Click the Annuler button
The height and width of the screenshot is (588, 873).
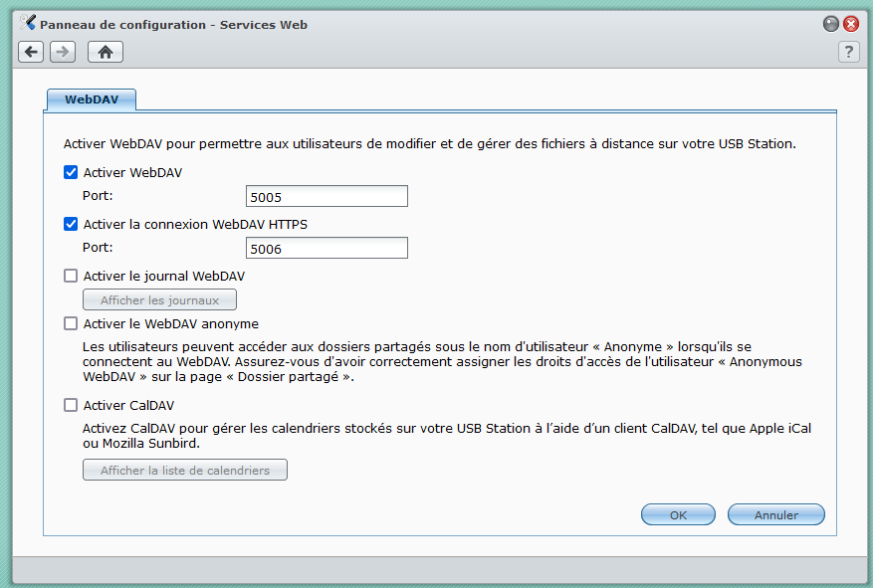pos(776,515)
